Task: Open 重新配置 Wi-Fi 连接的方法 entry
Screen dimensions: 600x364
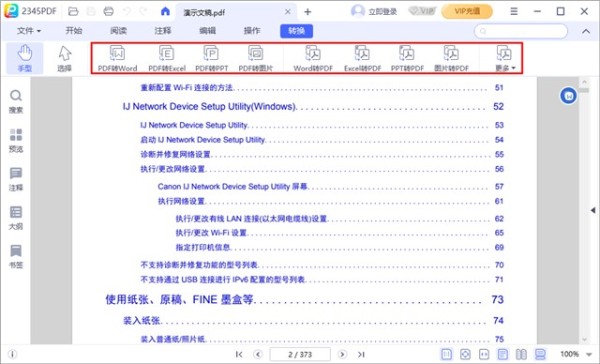Action: pos(187,88)
